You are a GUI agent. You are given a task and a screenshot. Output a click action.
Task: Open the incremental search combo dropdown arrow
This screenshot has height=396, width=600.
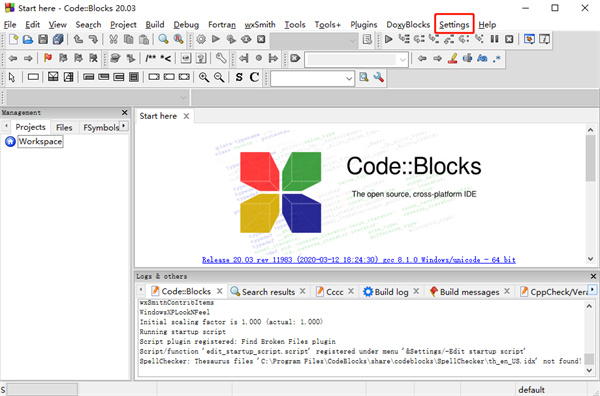(x=403, y=59)
